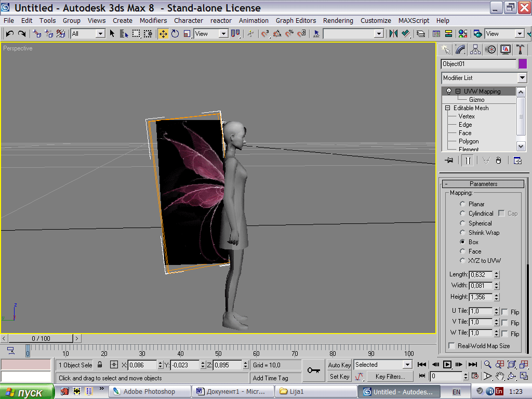Activate Select and Scale tool

(187, 34)
